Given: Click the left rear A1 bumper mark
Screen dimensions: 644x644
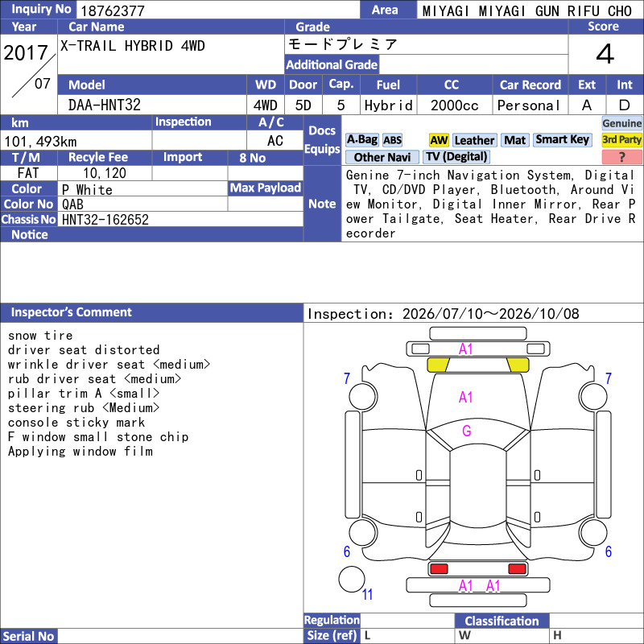Looking at the screenshot, I should (466, 585).
